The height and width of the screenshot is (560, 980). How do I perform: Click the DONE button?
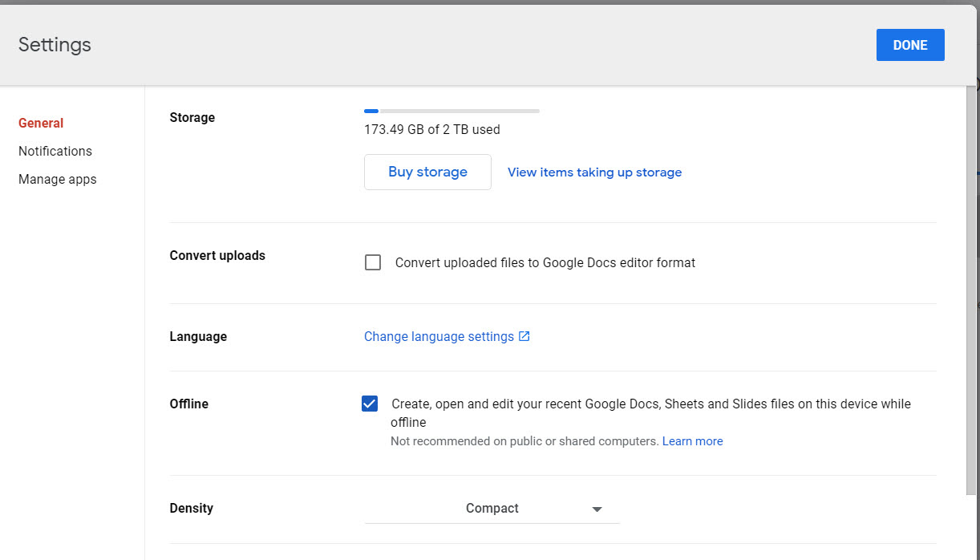[x=909, y=45]
